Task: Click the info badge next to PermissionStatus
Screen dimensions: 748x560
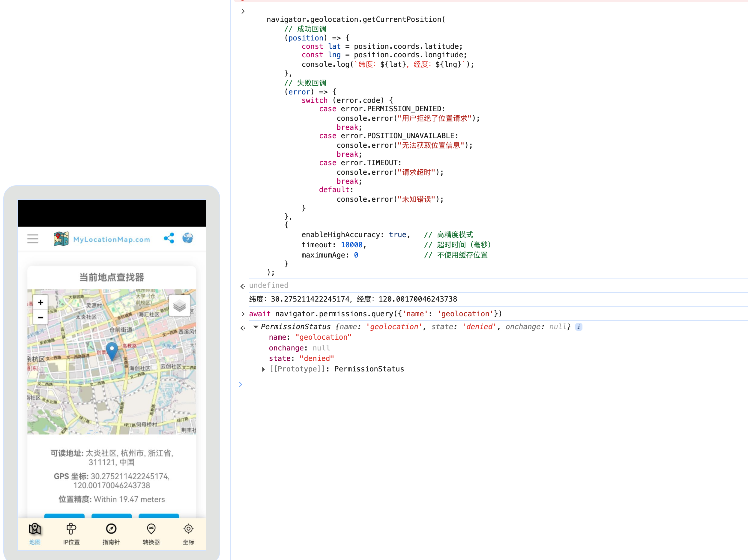Action: (579, 327)
